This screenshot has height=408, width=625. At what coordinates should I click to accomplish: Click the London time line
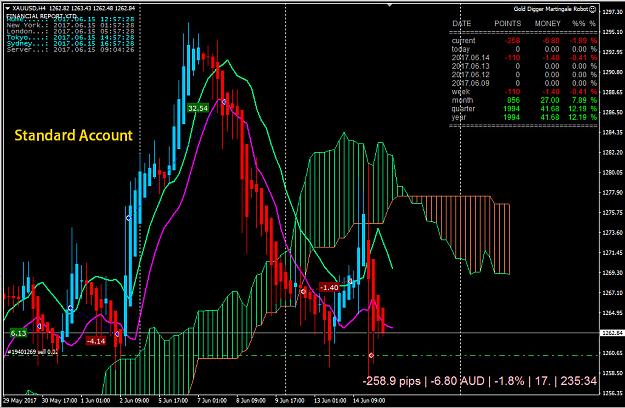(71, 31)
